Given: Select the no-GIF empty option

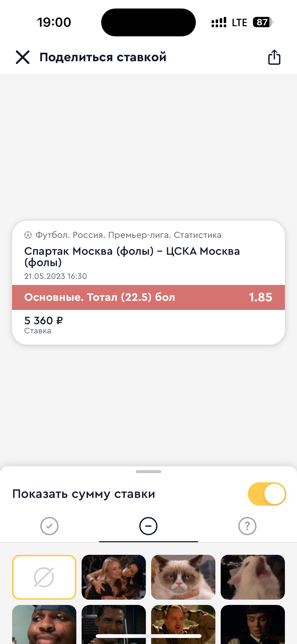Looking at the screenshot, I should point(44,577).
